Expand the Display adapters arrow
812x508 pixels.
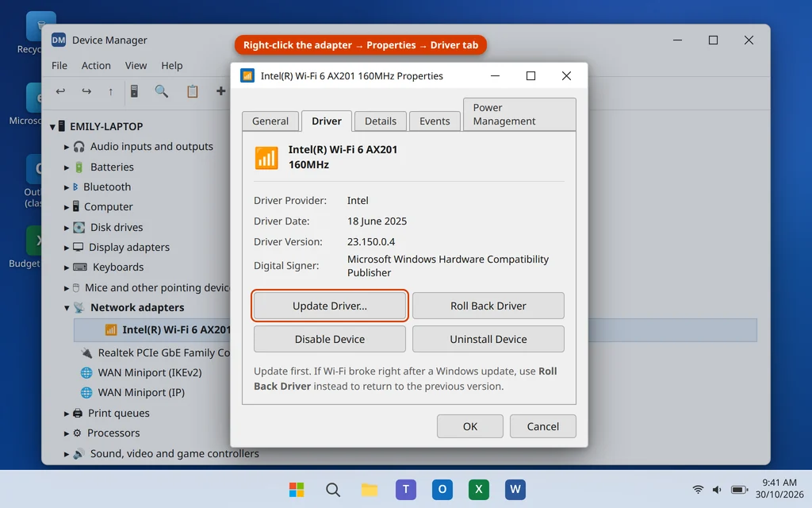pyautogui.click(x=67, y=248)
